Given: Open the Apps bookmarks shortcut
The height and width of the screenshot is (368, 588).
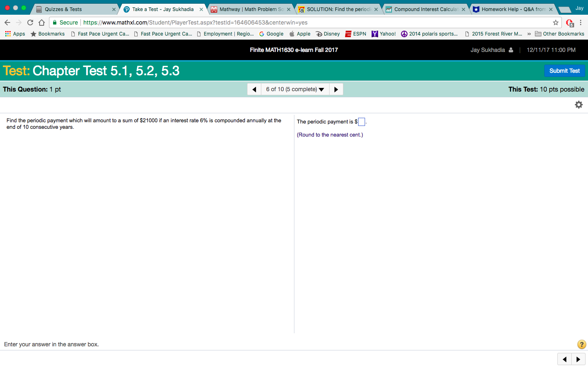Looking at the screenshot, I should coord(15,34).
